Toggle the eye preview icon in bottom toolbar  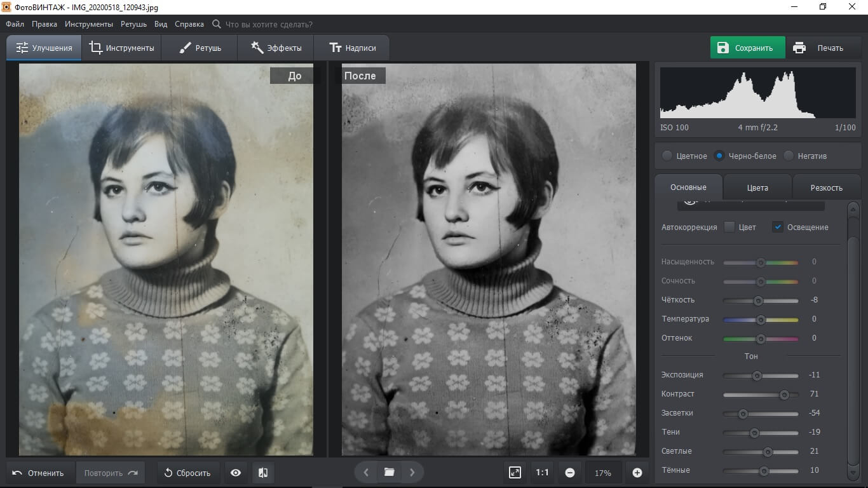236,473
